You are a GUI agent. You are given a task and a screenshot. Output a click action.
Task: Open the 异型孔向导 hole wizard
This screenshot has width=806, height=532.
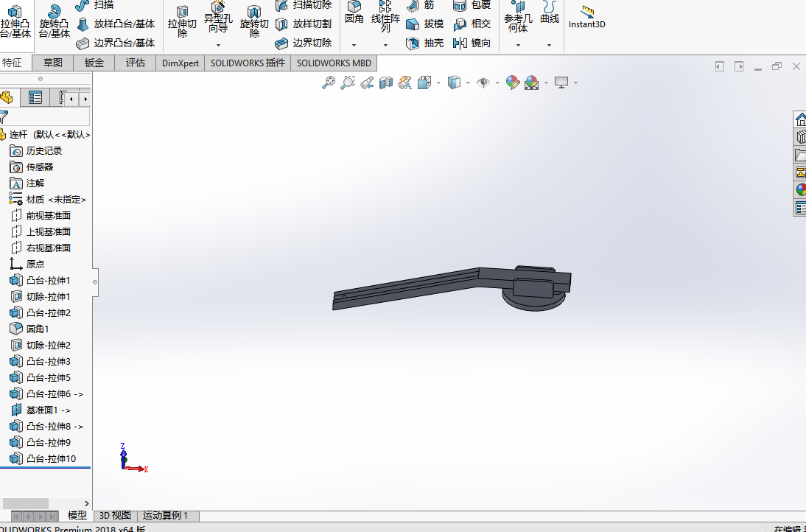point(218,18)
